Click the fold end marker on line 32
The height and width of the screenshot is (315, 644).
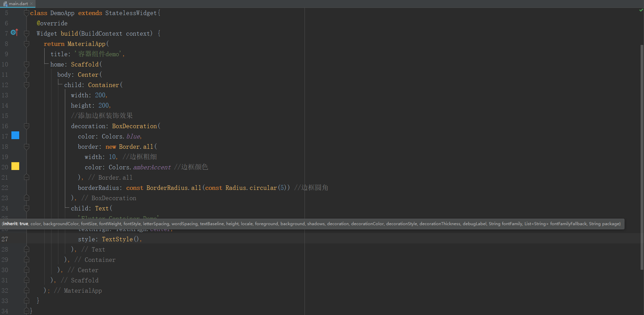tap(26, 290)
